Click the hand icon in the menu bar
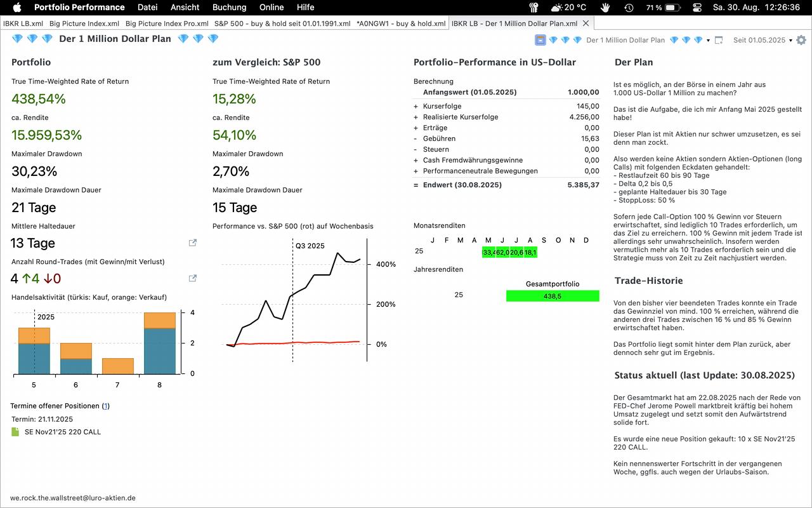812x508 pixels. coord(605,8)
